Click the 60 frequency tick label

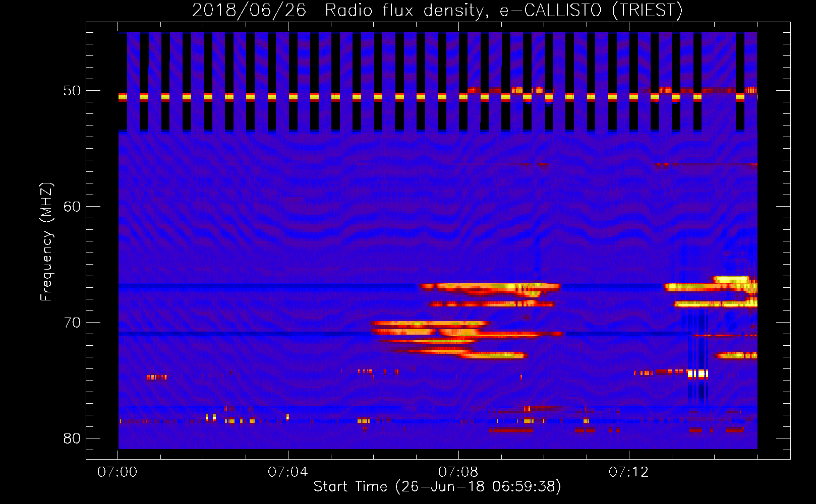click(x=72, y=207)
